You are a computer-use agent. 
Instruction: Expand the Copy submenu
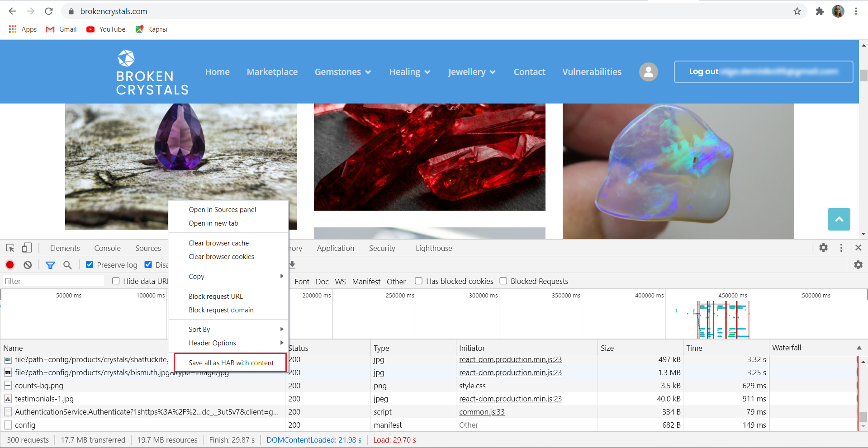coord(228,276)
